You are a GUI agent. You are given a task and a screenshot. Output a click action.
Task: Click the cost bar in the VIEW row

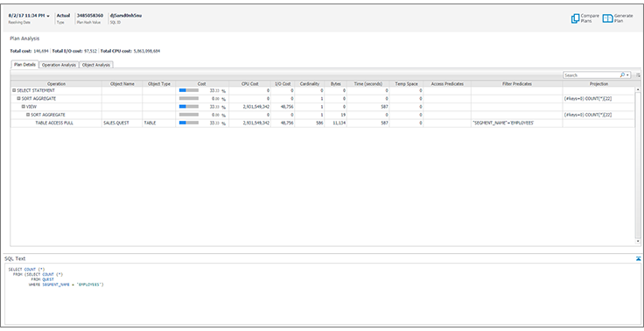[x=189, y=107]
